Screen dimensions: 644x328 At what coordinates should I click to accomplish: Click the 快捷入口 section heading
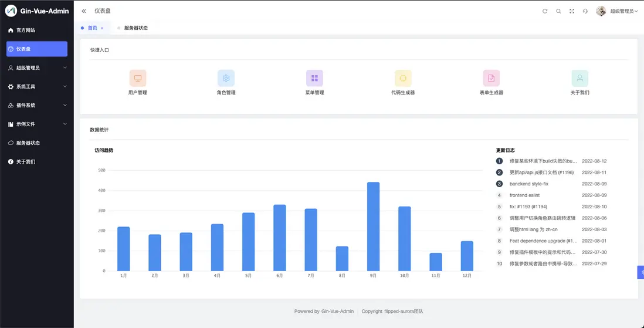click(x=100, y=50)
